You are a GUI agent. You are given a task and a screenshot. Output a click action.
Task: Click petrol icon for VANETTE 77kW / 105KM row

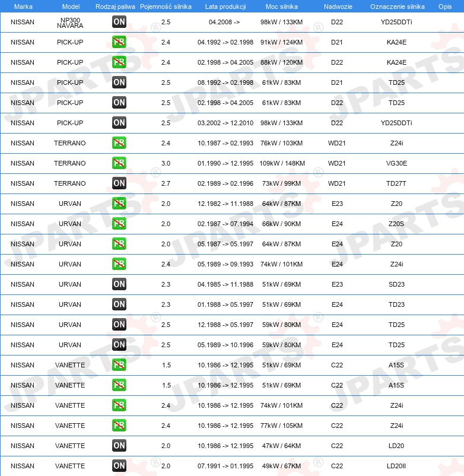(x=119, y=426)
